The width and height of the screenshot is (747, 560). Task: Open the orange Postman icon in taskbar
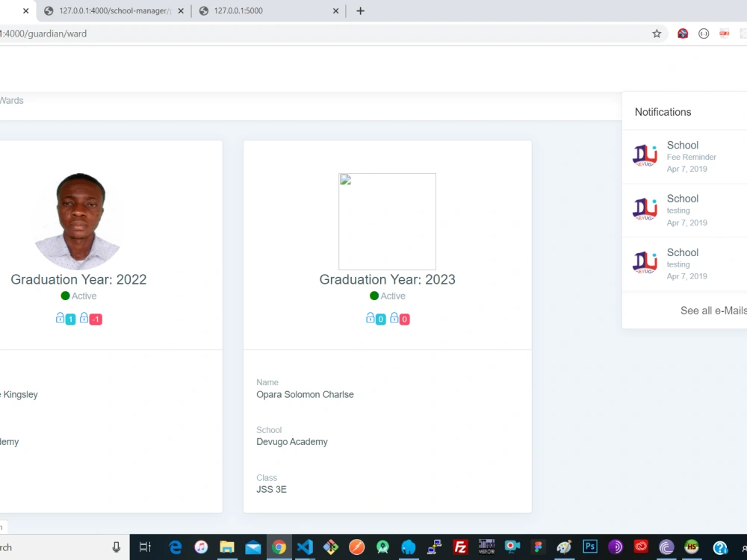357,547
